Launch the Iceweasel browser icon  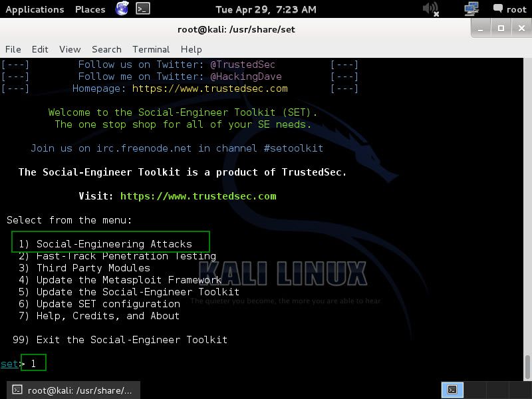point(122,9)
